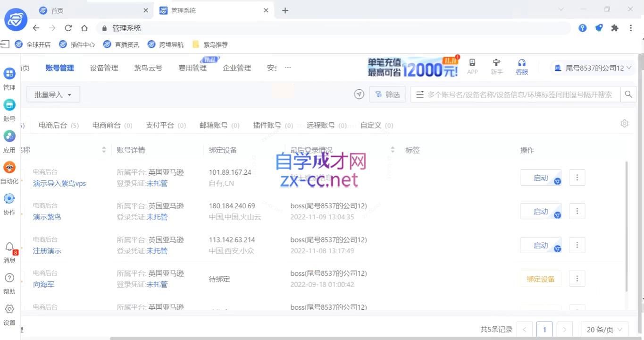Select 电商后台 (5) tab

tap(59, 125)
